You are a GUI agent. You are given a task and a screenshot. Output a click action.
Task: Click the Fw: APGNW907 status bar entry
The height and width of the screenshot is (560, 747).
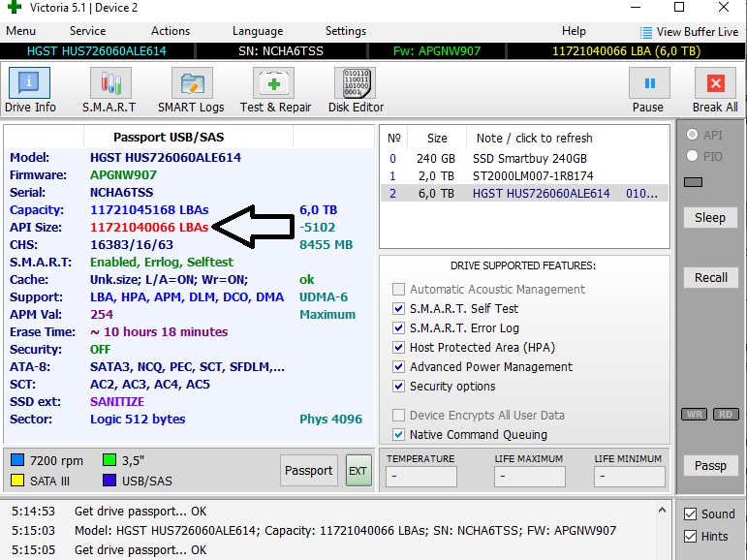click(x=437, y=51)
